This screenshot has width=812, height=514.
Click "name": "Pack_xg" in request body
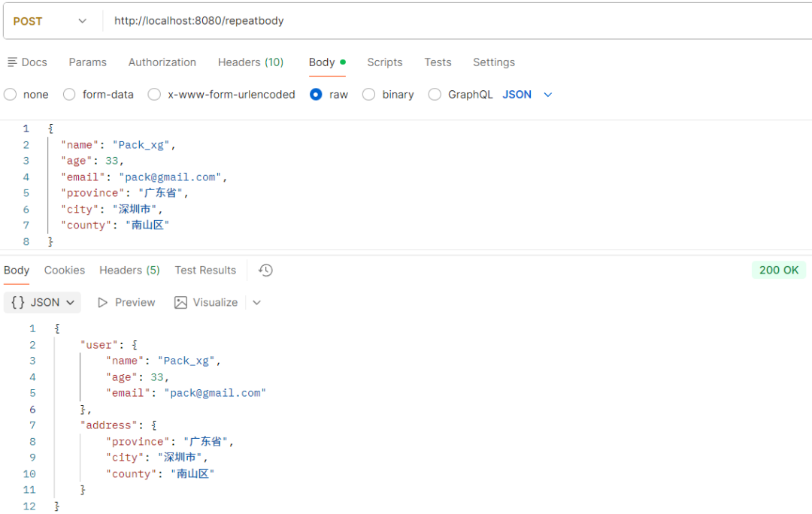(x=118, y=145)
